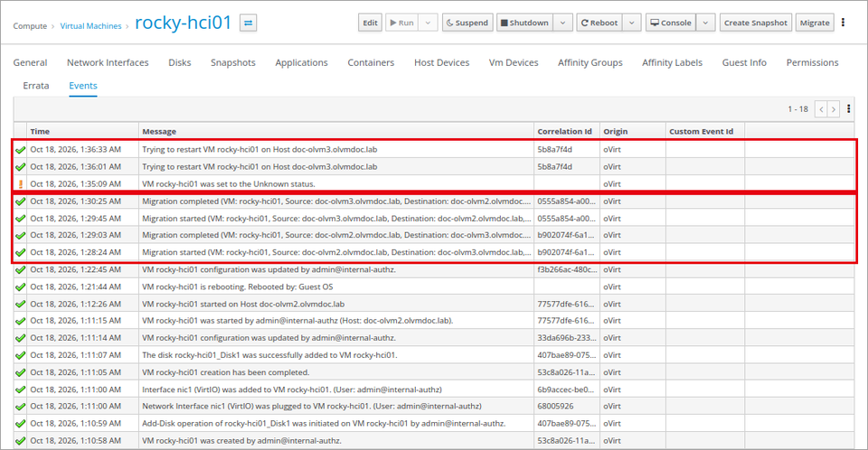Screen dimensions: 868x450
Task: Open the Host Devices tab
Action: (x=442, y=62)
